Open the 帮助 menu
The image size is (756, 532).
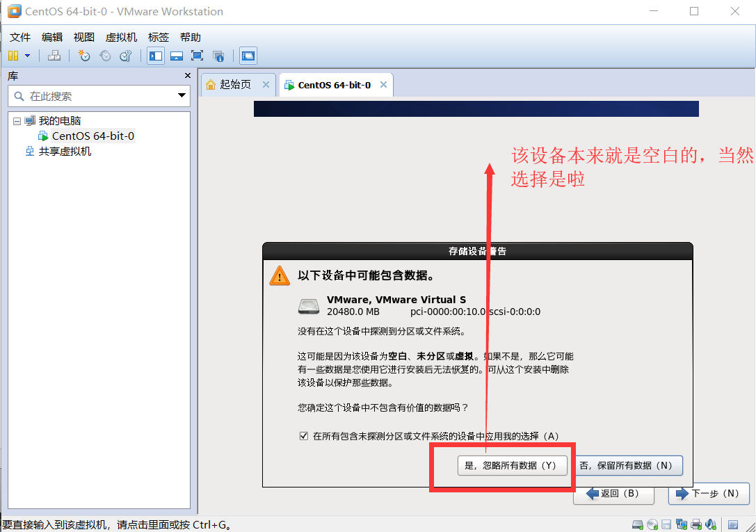(191, 37)
